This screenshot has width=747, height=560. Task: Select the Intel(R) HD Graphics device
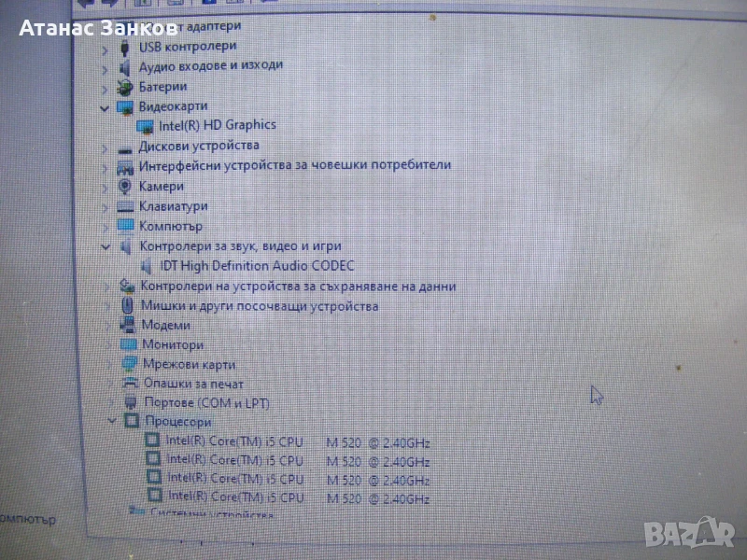coord(217,125)
